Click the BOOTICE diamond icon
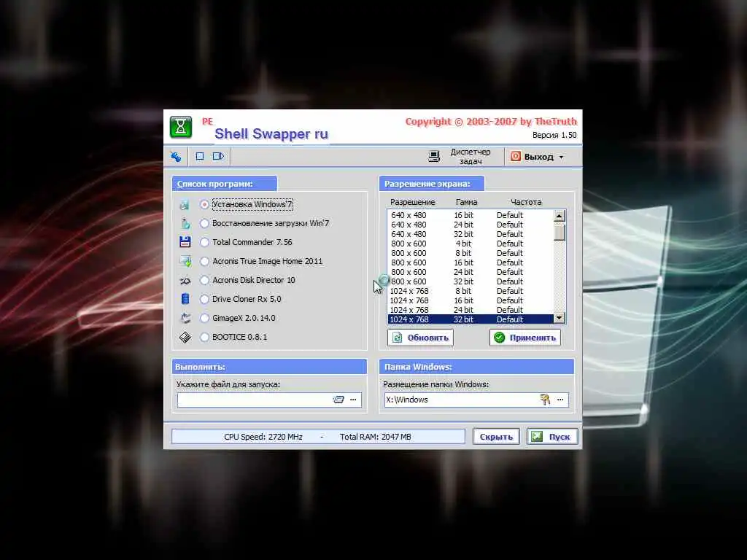The width and height of the screenshot is (747, 560). tap(185, 337)
